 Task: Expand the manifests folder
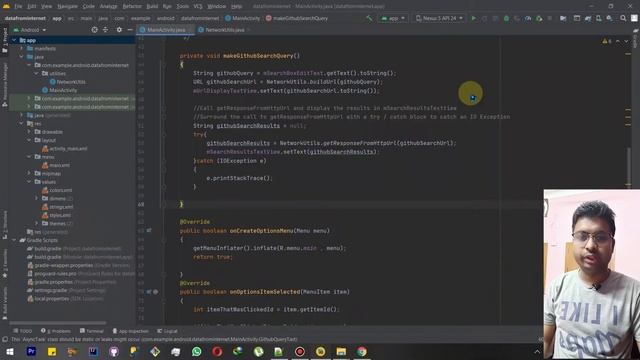tap(22, 49)
